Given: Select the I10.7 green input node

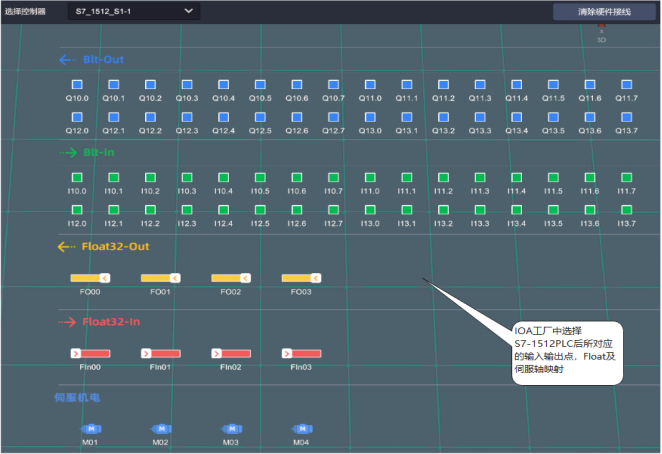Looking at the screenshot, I should point(334,177).
